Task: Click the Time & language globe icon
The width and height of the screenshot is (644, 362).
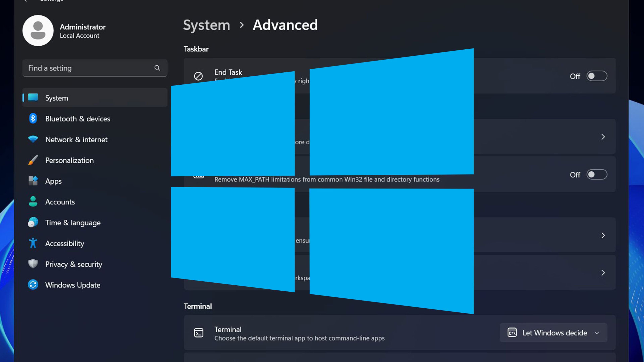Action: pyautogui.click(x=33, y=222)
